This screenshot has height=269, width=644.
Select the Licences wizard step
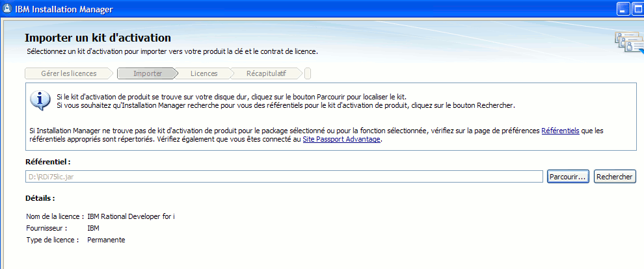pyautogui.click(x=204, y=74)
